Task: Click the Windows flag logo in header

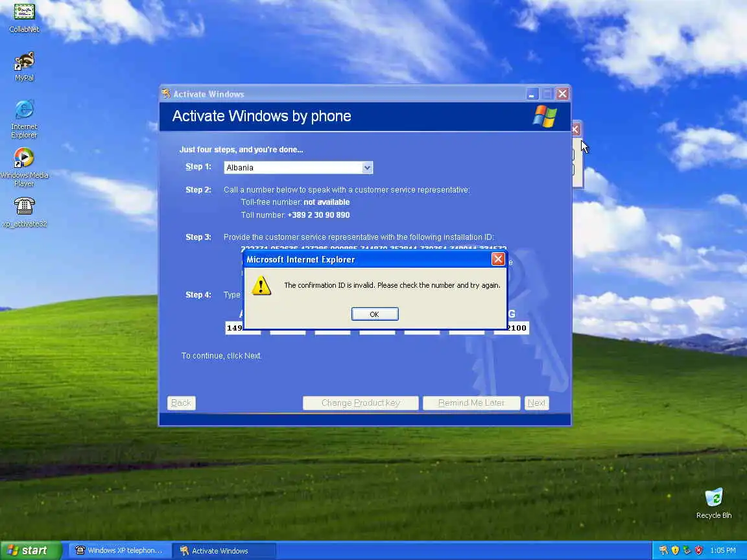Action: (545, 116)
